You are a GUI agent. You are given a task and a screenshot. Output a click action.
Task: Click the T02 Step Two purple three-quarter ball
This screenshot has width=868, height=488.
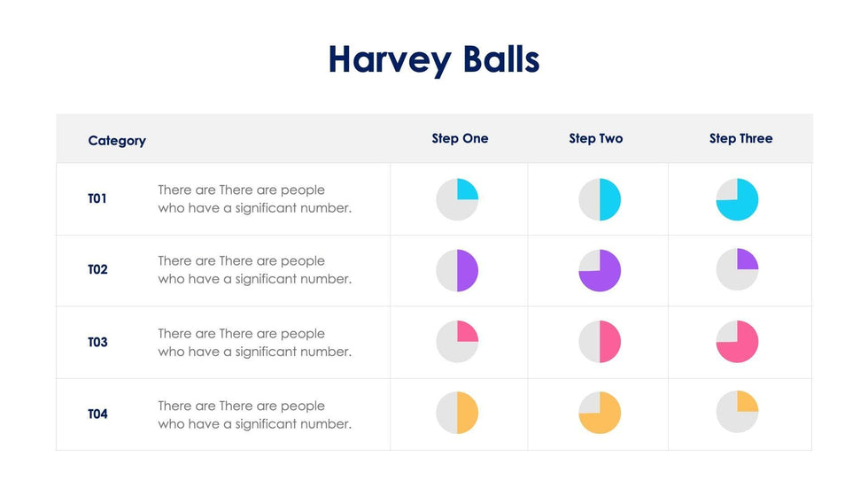click(x=600, y=270)
